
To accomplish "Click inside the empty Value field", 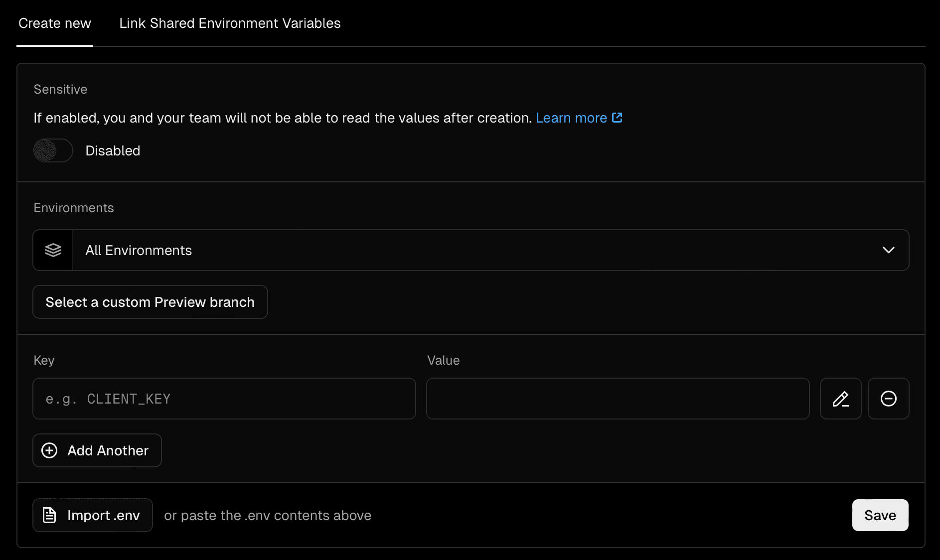I will tap(618, 399).
